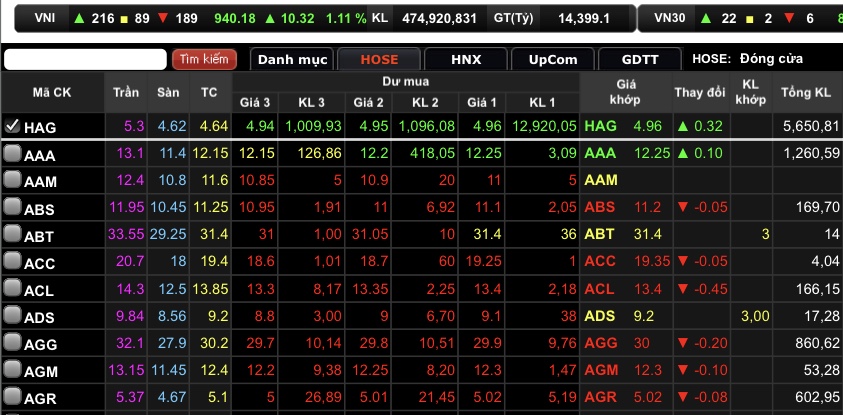Uncheck the HAG stock checkbox

click(x=12, y=127)
